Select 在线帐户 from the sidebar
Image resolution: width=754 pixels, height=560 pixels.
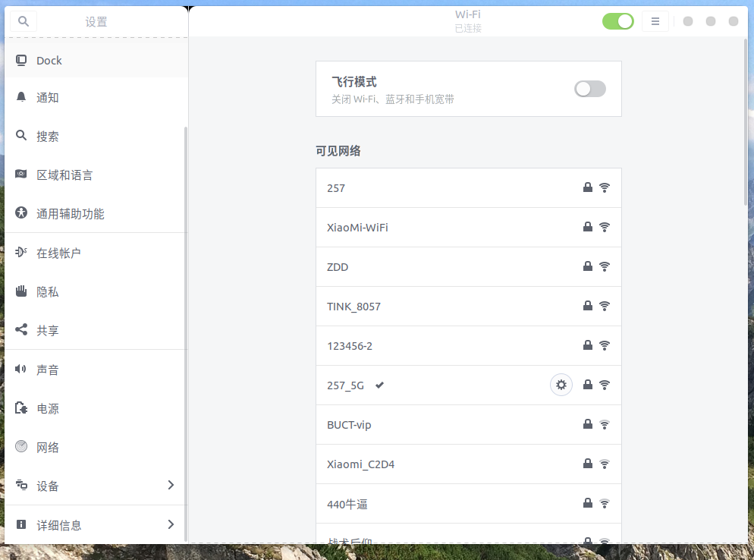(x=58, y=253)
